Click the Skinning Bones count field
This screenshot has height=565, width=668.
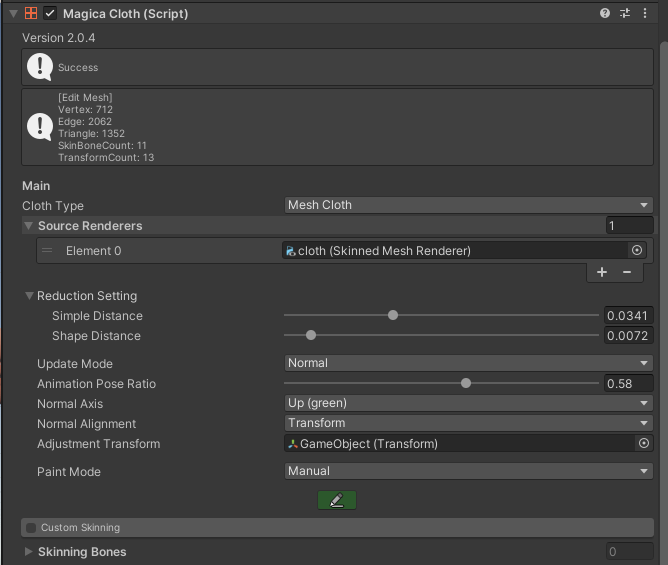tap(630, 551)
